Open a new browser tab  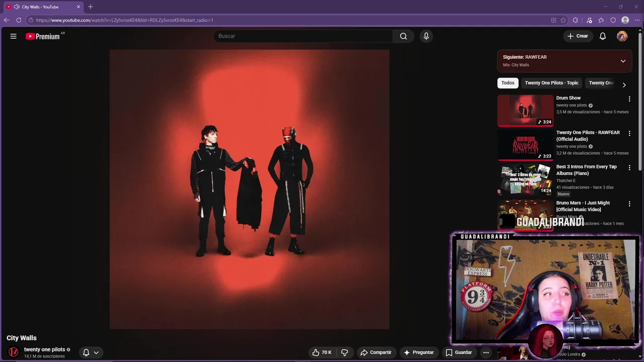point(91,7)
